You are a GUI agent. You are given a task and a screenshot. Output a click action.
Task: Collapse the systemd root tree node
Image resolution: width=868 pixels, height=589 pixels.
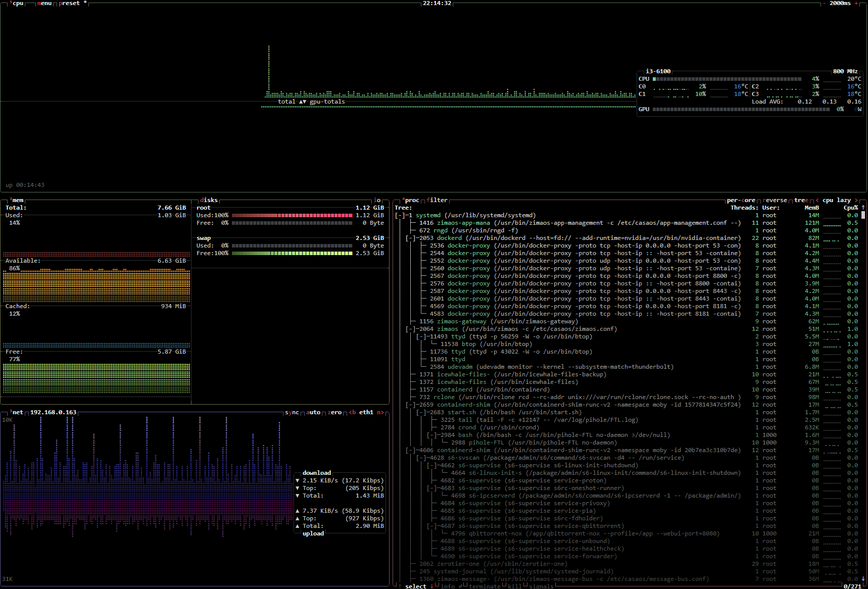tap(400, 216)
